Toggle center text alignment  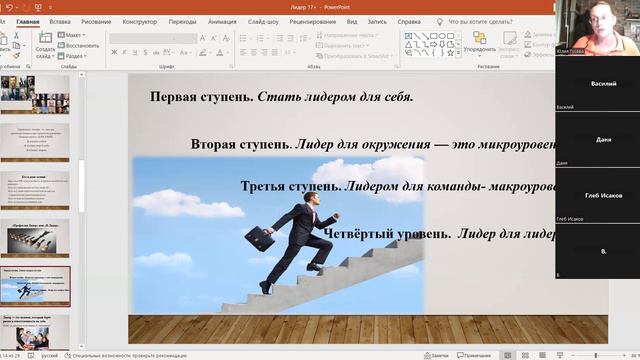[x=254, y=53]
